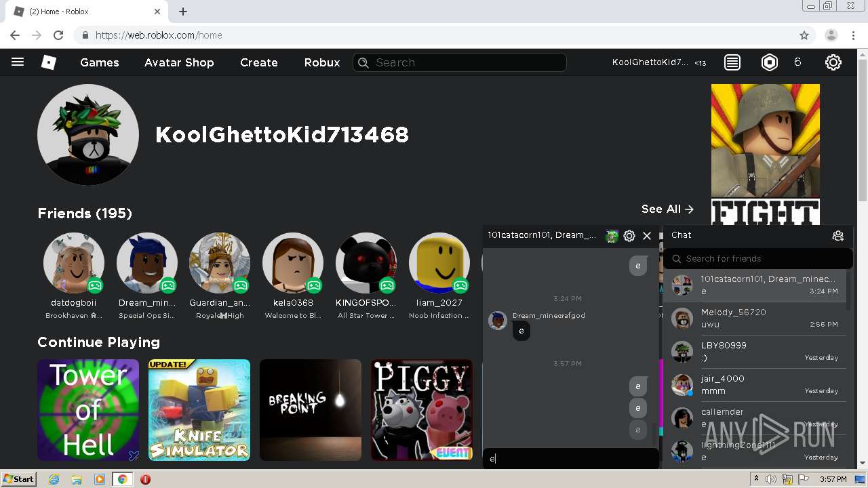Click the FIGHT soldier advertisement

pyautogui.click(x=766, y=154)
